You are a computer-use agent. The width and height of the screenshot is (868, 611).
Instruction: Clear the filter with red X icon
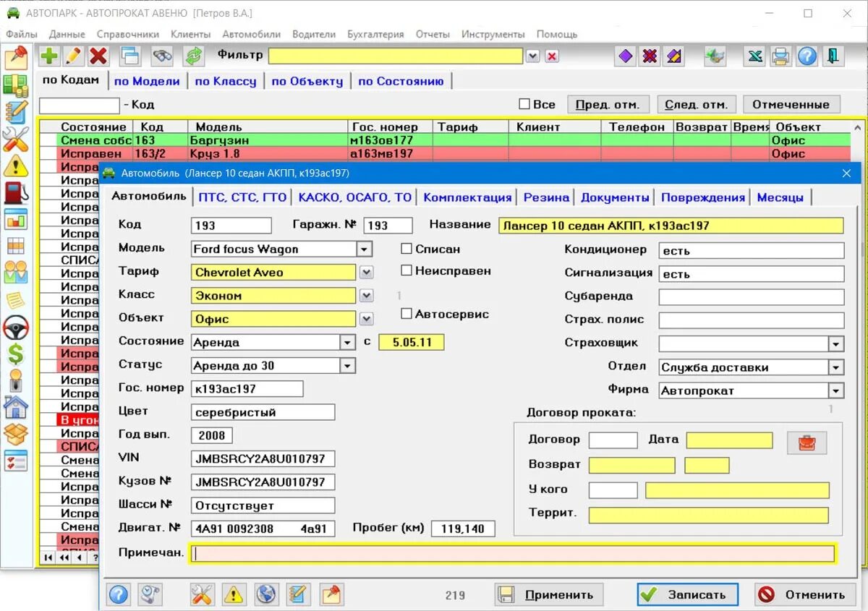(x=552, y=56)
